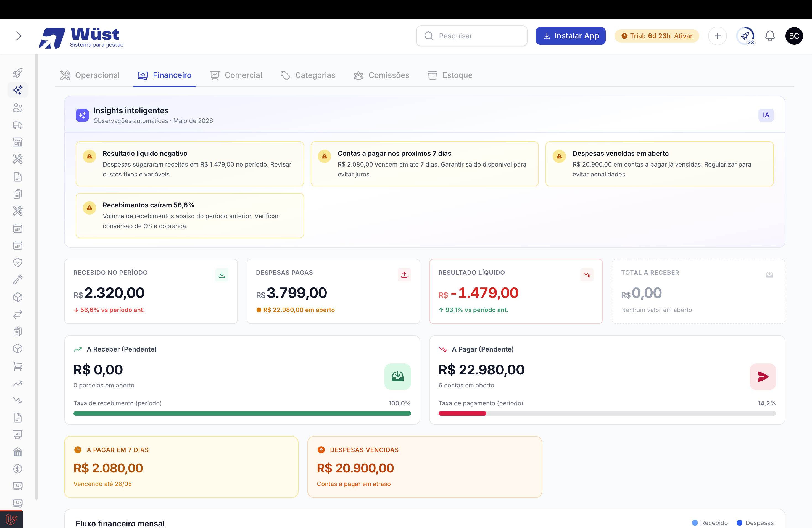Viewport: 812px width, 528px height.
Task: Open the Contas a pagar nos próximos 7 dias insight
Action: [425, 164]
